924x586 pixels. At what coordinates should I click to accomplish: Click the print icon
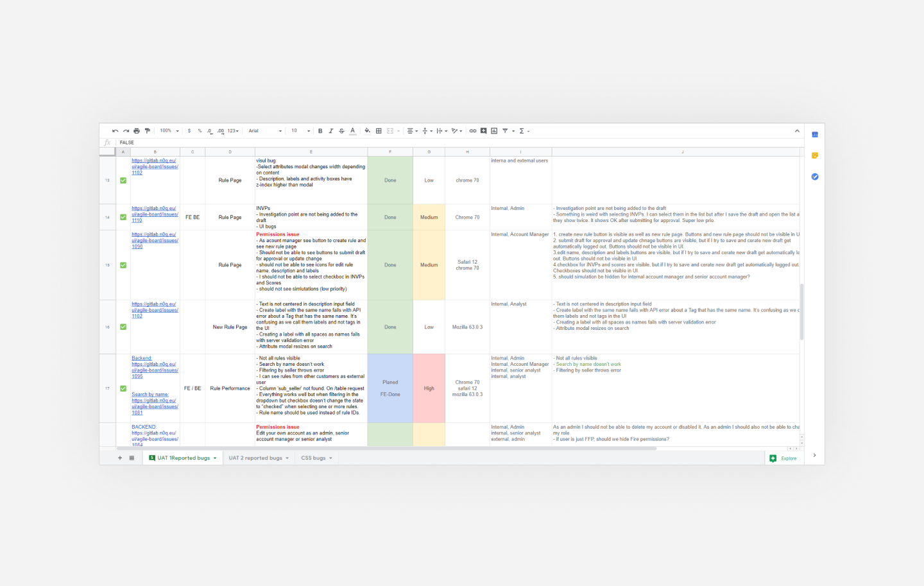[137, 131]
